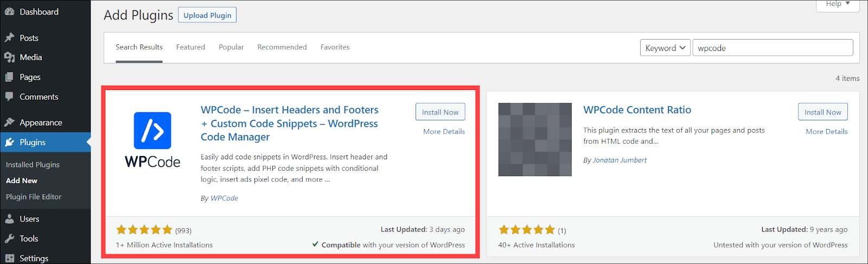
Task: Click the WPCode Content Ratio placeholder thumbnail
Action: 535,139
